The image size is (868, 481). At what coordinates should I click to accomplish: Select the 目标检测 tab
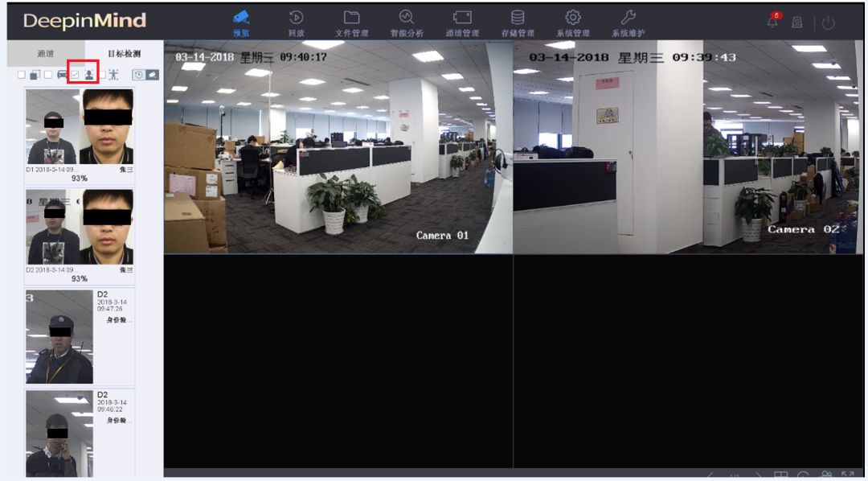[x=124, y=54]
